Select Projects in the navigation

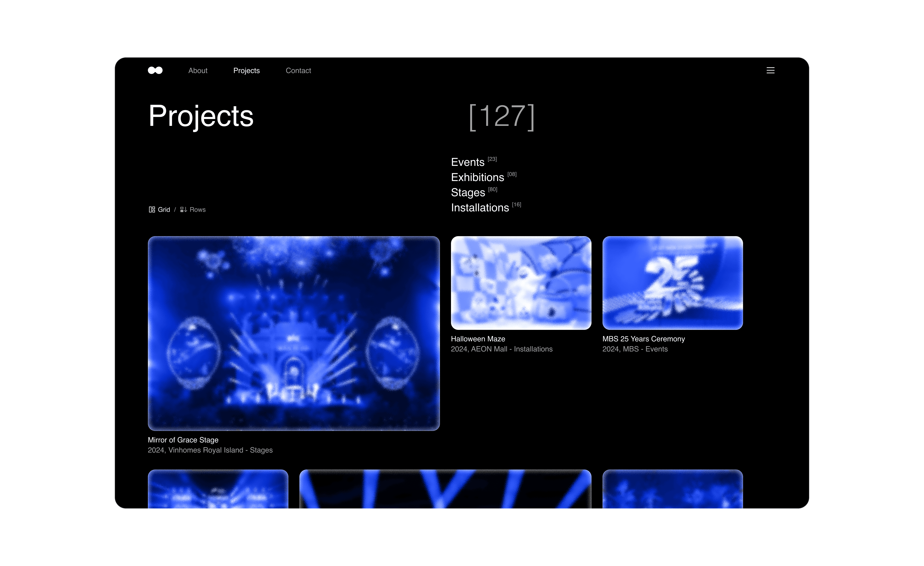tap(246, 71)
